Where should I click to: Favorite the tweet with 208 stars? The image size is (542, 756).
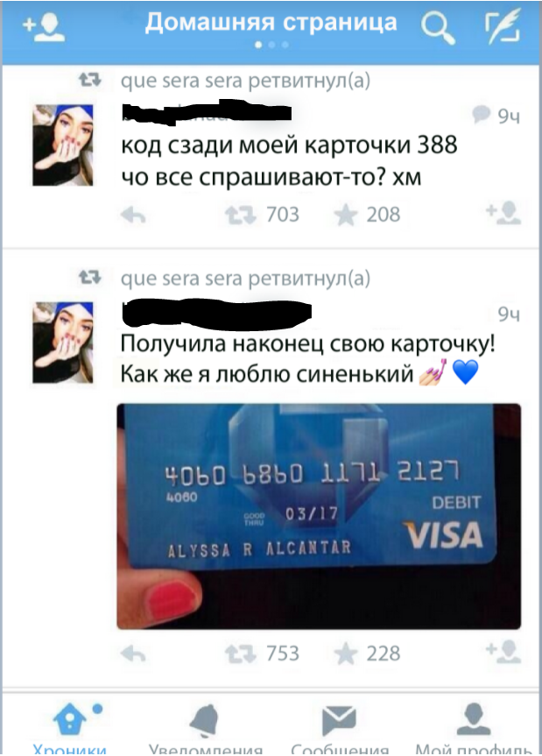click(346, 215)
